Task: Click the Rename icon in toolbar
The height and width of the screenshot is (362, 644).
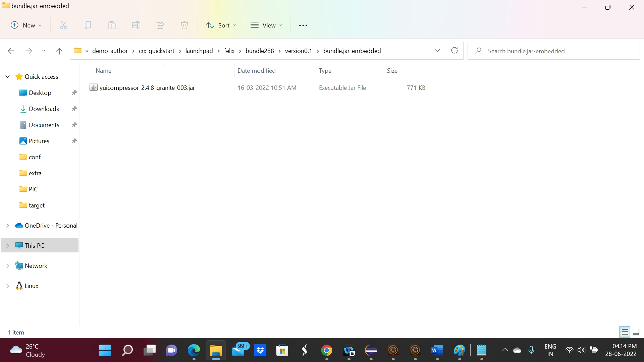Action: [x=136, y=25]
